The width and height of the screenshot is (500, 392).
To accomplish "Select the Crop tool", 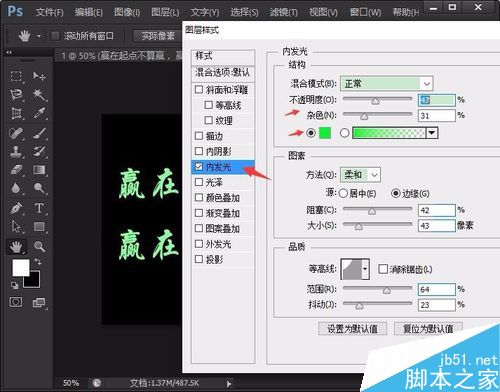I will coord(16,114).
